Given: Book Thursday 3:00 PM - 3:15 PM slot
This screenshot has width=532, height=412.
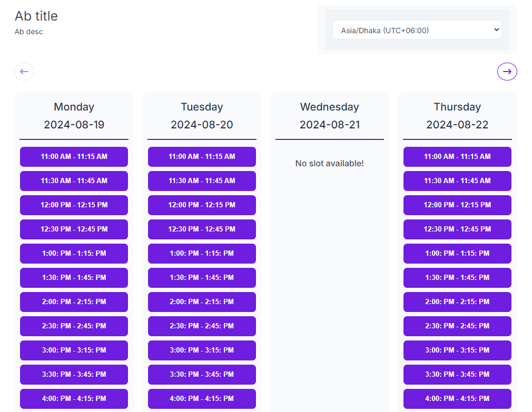Looking at the screenshot, I should tap(457, 350).
